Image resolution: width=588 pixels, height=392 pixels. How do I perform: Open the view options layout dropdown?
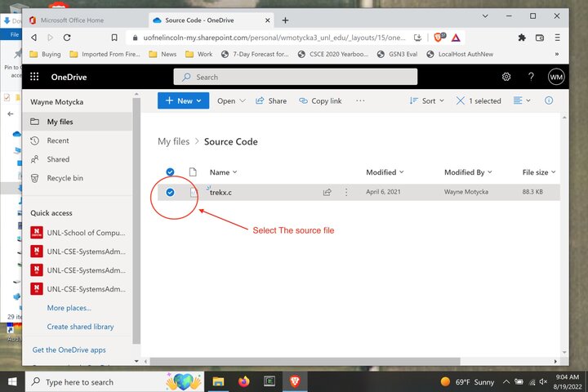(x=522, y=100)
